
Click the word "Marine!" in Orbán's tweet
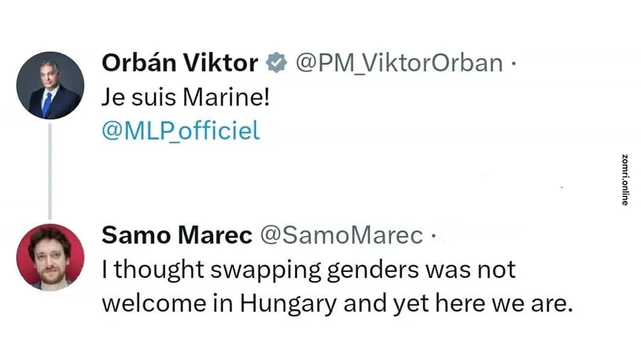pos(226,97)
